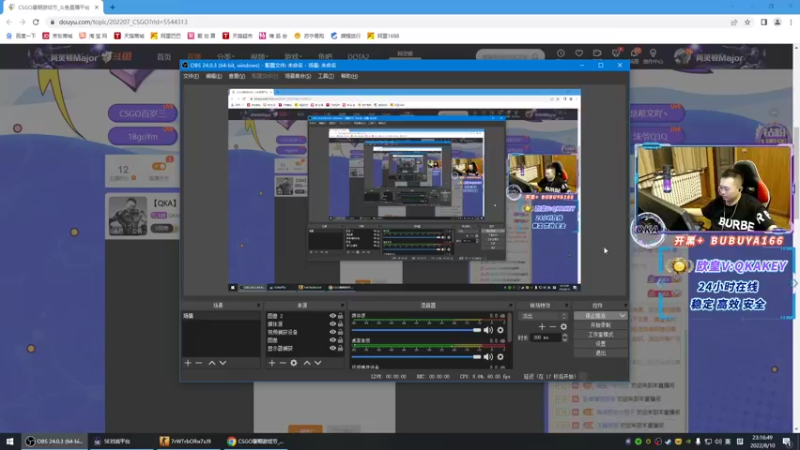Open Chrome share page icon

pyautogui.click(x=734, y=22)
